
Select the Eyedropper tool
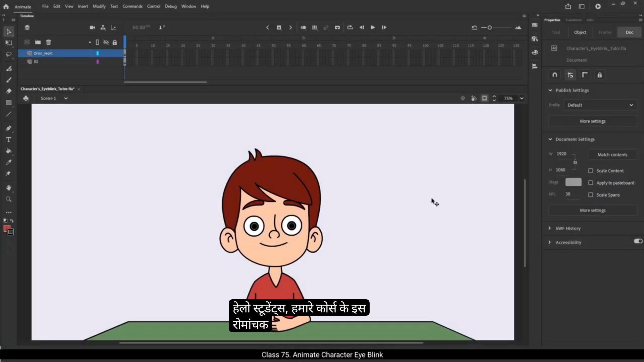pyautogui.click(x=9, y=162)
